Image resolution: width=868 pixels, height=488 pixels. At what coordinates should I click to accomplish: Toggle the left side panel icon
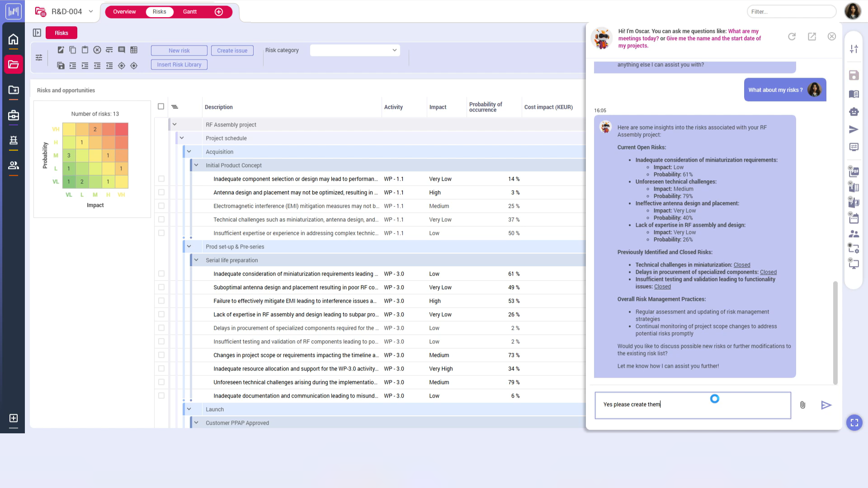[x=37, y=33]
